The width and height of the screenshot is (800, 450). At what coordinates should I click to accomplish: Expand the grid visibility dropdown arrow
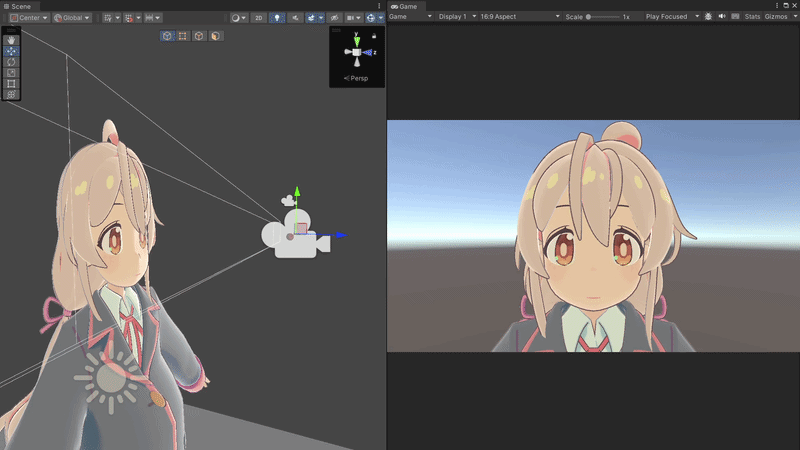tap(117, 18)
